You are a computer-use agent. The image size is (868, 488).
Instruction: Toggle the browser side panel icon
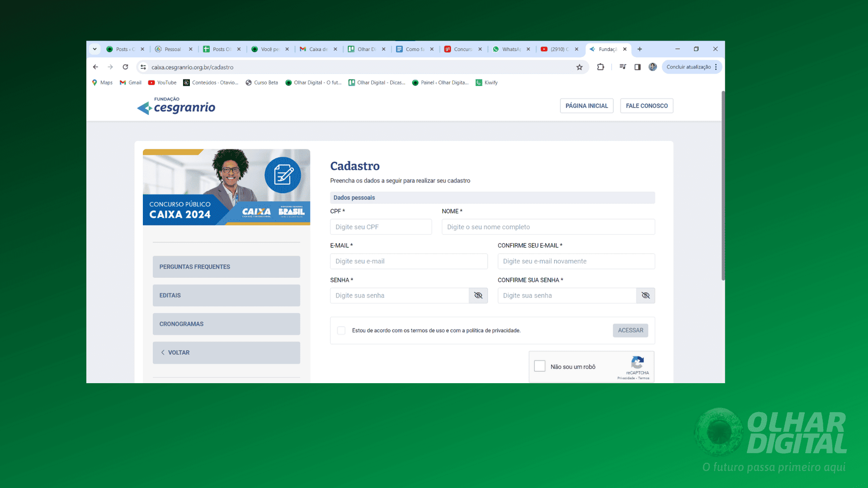[637, 67]
